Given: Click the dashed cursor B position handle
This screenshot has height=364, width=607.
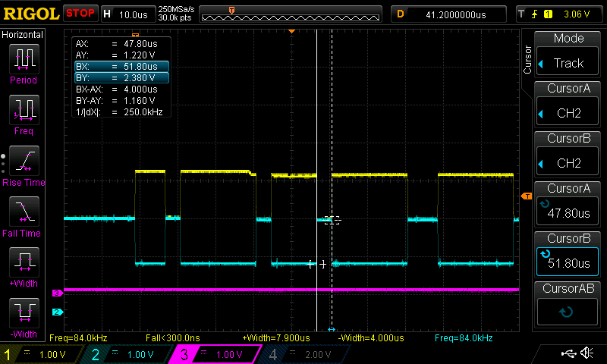Looking at the screenshot, I should pos(332,329).
